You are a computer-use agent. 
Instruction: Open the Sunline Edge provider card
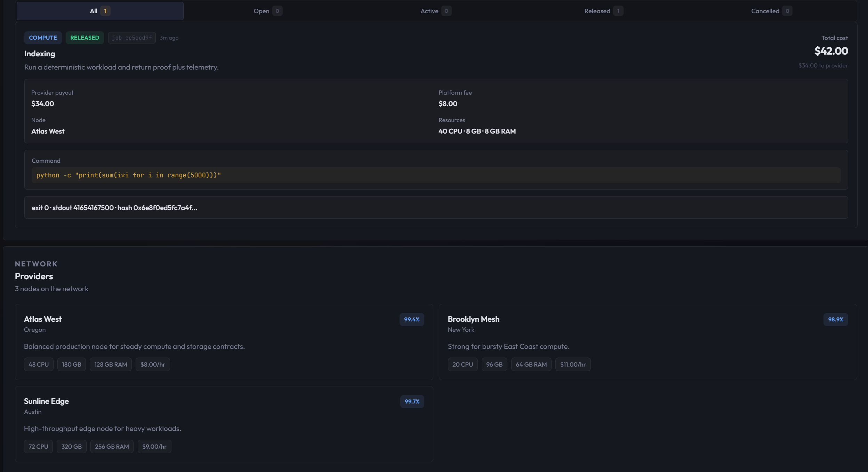pyautogui.click(x=224, y=424)
